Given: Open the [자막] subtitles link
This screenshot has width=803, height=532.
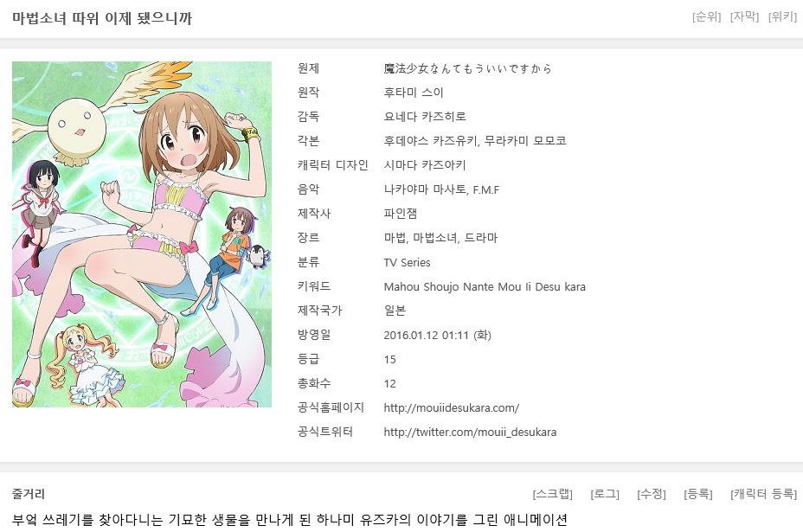Looking at the screenshot, I should (x=744, y=17).
